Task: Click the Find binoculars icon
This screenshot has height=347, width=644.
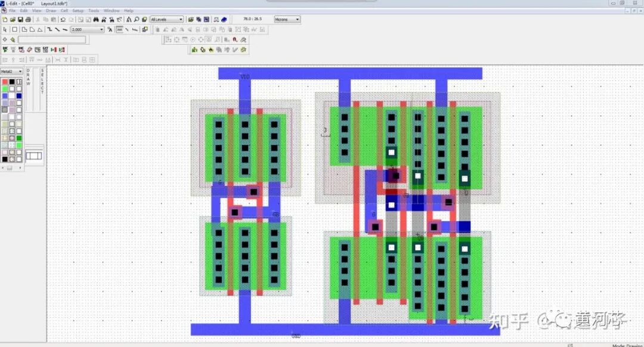Action: point(95,19)
